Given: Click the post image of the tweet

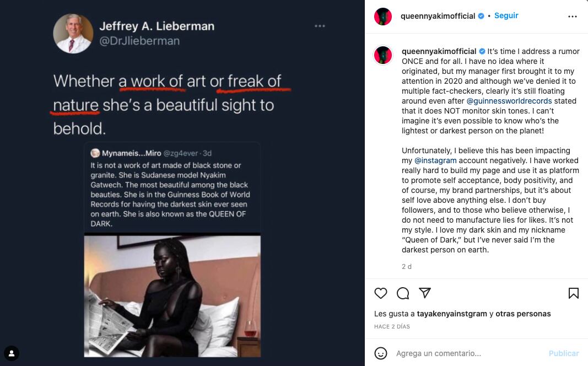Looking at the screenshot, I should click(182, 183).
